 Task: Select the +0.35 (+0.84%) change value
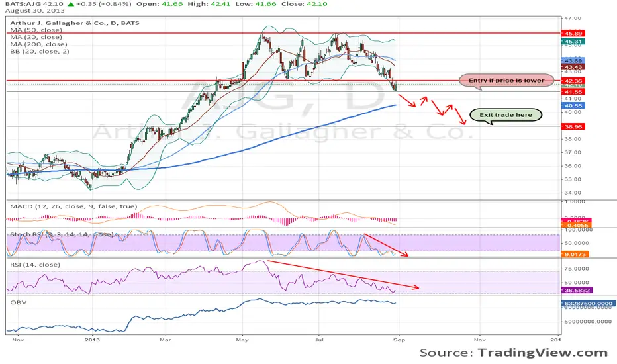[103, 4]
